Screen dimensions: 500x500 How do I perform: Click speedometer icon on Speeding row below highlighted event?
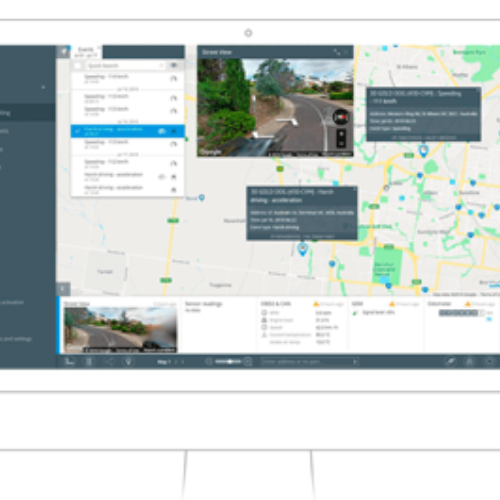tap(174, 144)
